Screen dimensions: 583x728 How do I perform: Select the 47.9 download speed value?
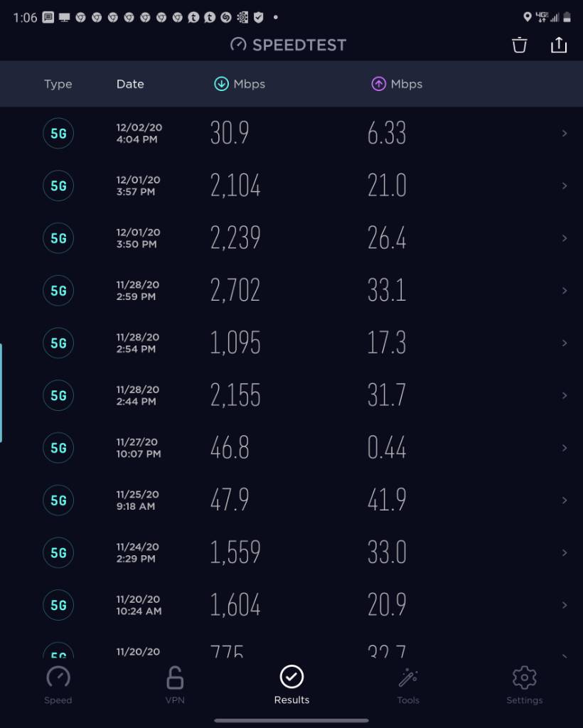click(x=230, y=500)
